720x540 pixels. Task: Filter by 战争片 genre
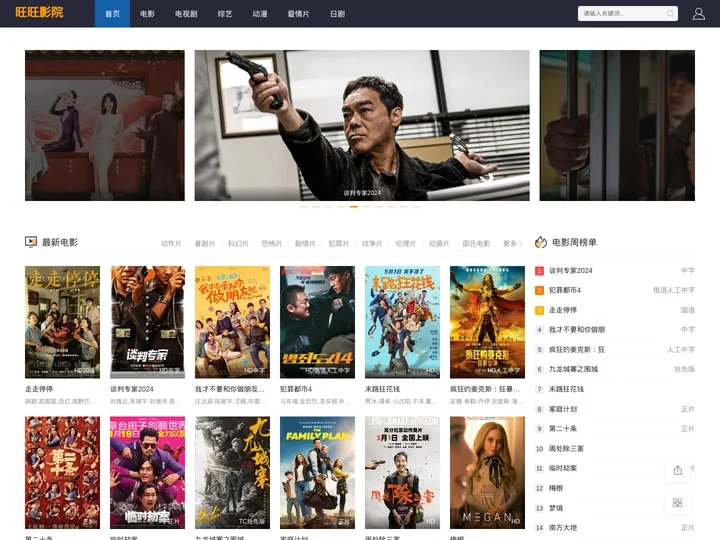(x=372, y=243)
